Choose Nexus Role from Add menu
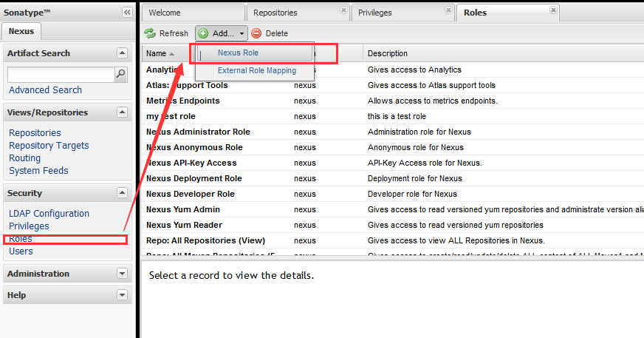The width and height of the screenshot is (644, 338). (255, 53)
